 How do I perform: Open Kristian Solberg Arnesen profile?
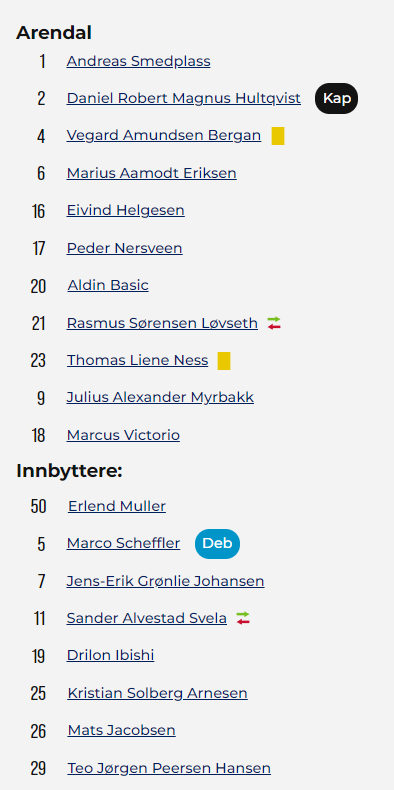click(x=158, y=693)
